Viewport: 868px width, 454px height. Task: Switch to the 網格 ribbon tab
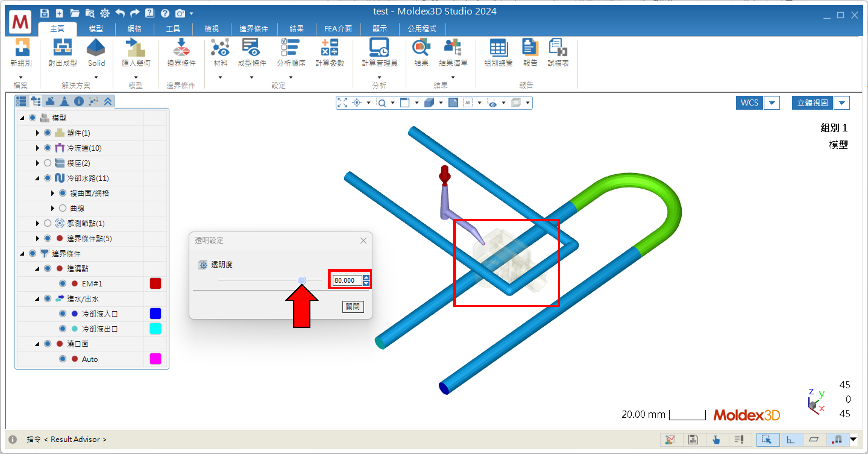click(x=134, y=29)
